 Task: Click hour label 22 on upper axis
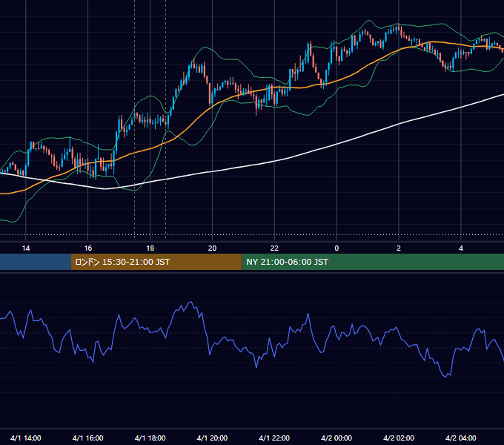(274, 248)
